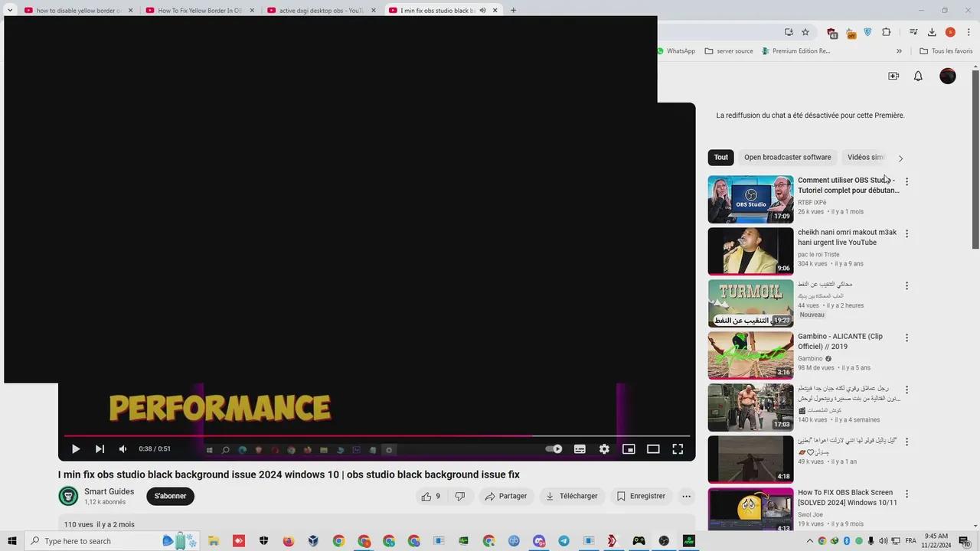The image size is (980, 551).
Task: Open Chrome profile avatar
Action: pyautogui.click(x=950, y=32)
